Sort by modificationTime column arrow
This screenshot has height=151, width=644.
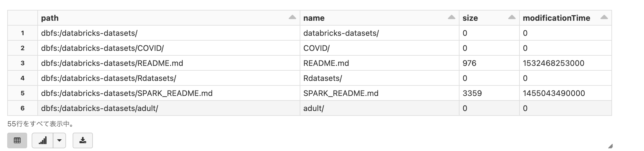pyautogui.click(x=604, y=17)
